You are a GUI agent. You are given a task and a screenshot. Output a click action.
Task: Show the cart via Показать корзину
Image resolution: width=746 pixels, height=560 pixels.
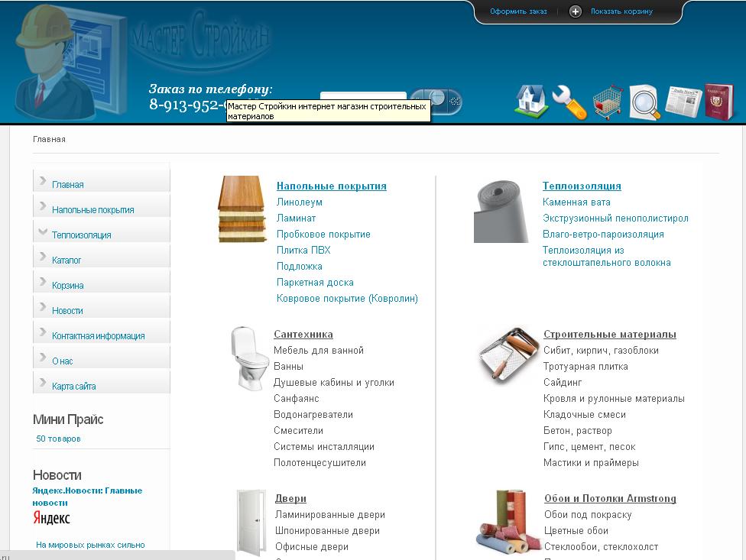[622, 11]
